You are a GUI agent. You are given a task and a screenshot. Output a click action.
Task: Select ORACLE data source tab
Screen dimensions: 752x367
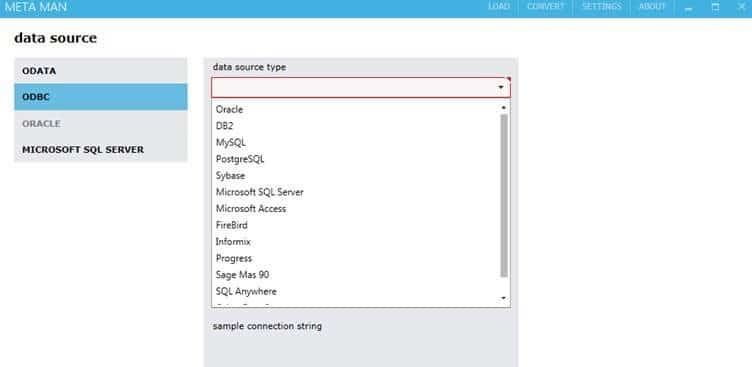point(101,123)
